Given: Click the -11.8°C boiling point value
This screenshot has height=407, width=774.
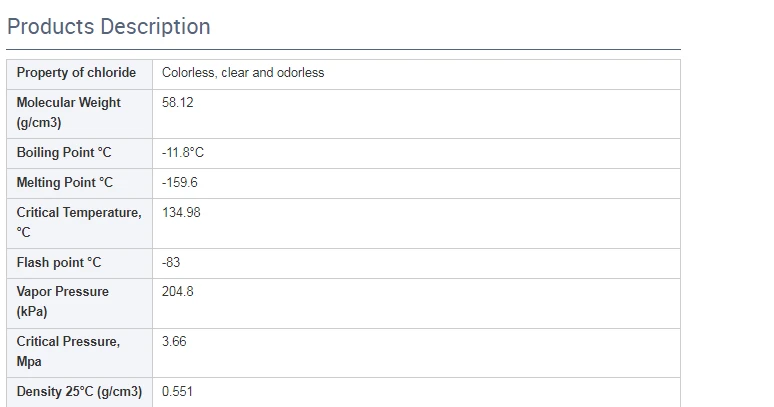Looking at the screenshot, I should coord(183,152).
